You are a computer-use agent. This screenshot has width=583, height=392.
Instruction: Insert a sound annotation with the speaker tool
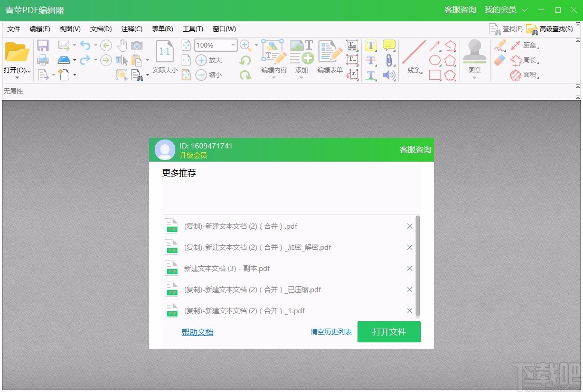(389, 74)
